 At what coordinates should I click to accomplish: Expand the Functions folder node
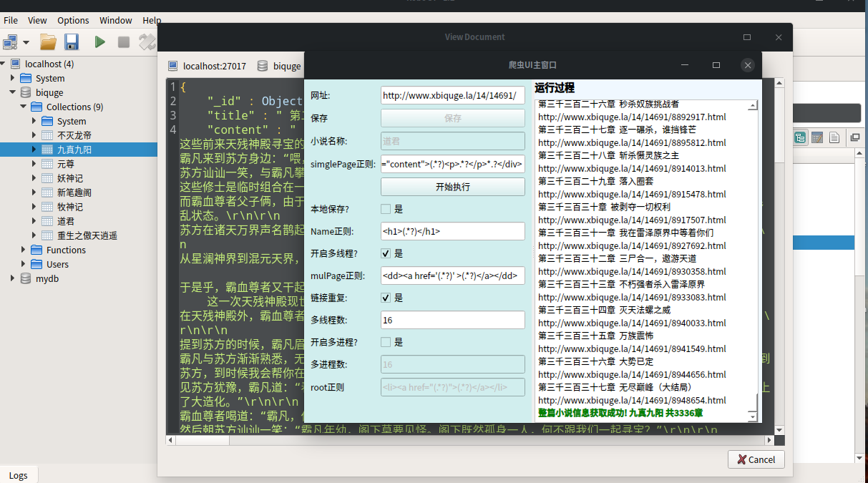pos(24,250)
